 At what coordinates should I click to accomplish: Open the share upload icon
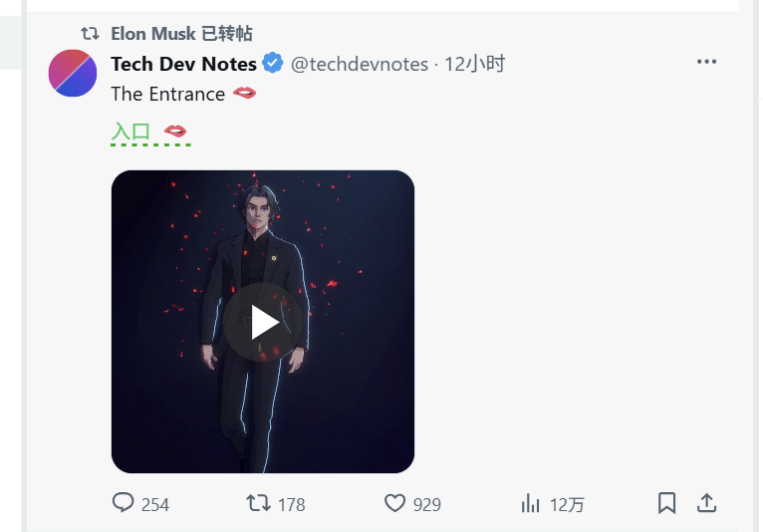click(706, 503)
